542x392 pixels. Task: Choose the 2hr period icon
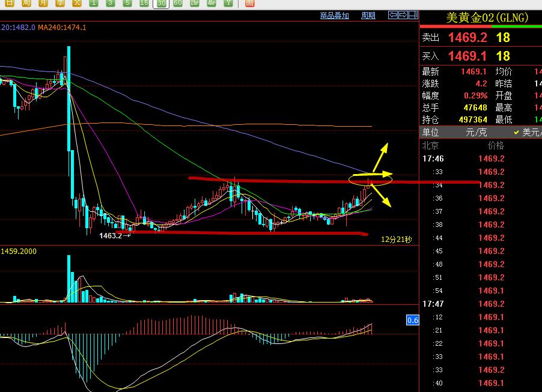195,3
